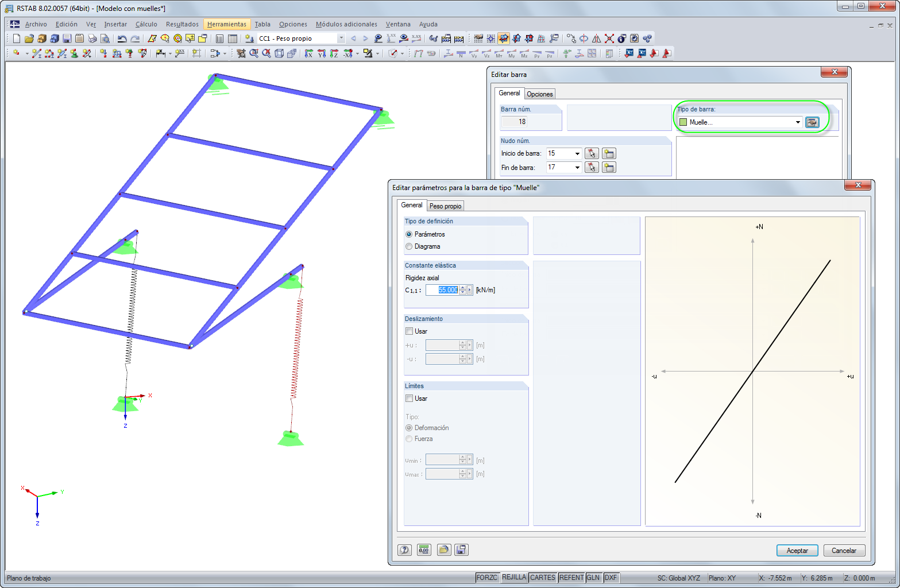This screenshot has height=588, width=900.
Task: Click the C1,1 stiffness input field
Action: click(x=442, y=290)
